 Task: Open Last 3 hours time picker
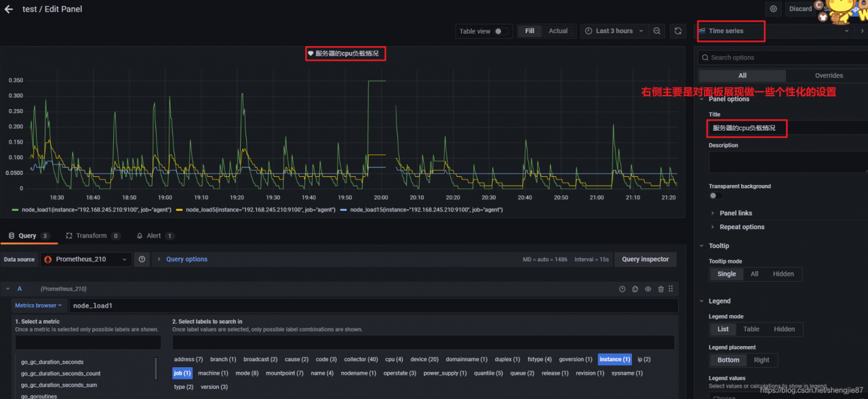(x=614, y=31)
